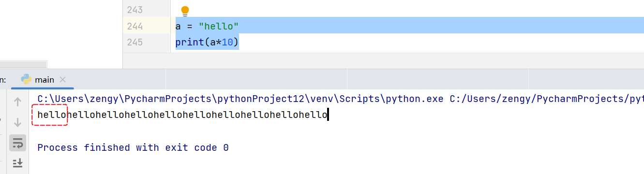The height and width of the screenshot is (174, 644).
Task: Click the repeated hello output line
Action: (182, 115)
